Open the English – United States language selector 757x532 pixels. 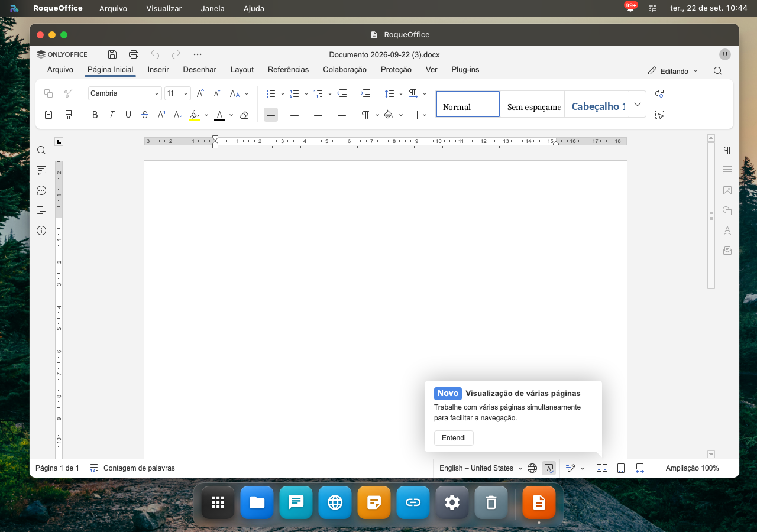[x=481, y=468]
